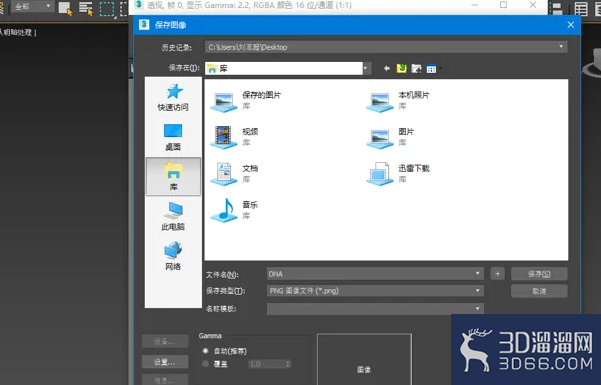This screenshot has height=385, width=601.
Task: Open 此电脑 in the places bar
Action: click(173, 216)
